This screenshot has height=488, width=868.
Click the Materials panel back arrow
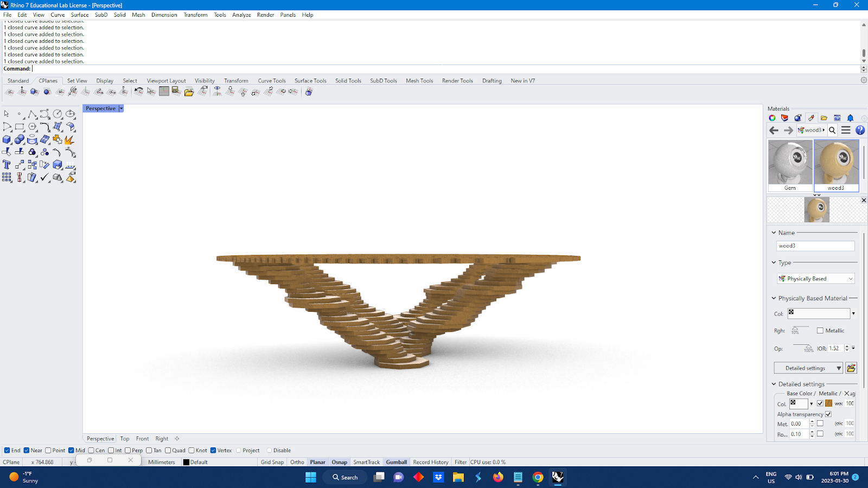[774, 130]
